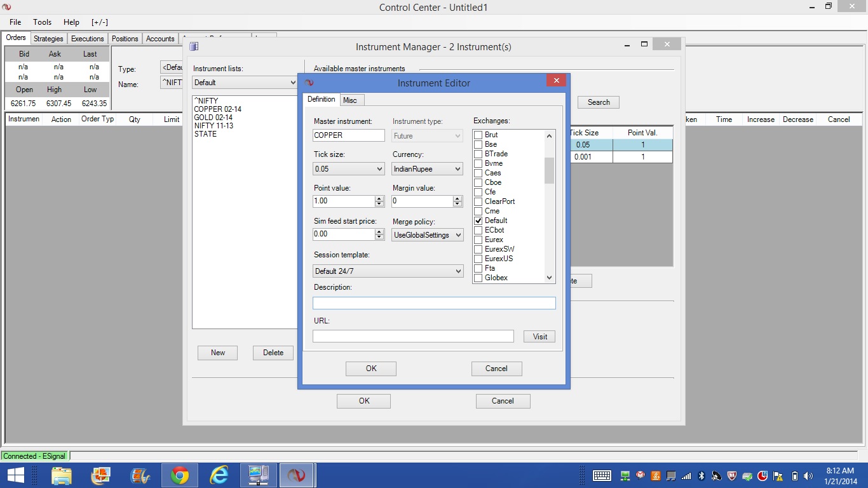The image size is (868, 488).
Task: Click the NinjaTrader logo in Control Center title bar
Action: tap(7, 7)
